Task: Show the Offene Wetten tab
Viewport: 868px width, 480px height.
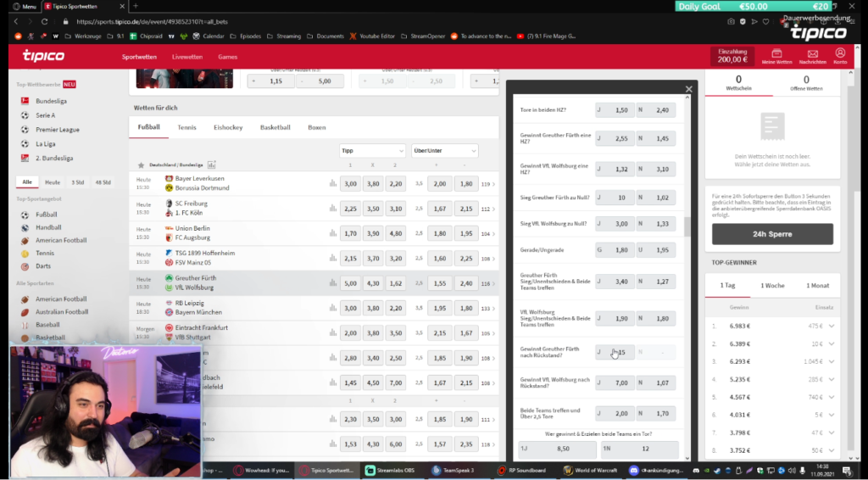Action: (806, 83)
